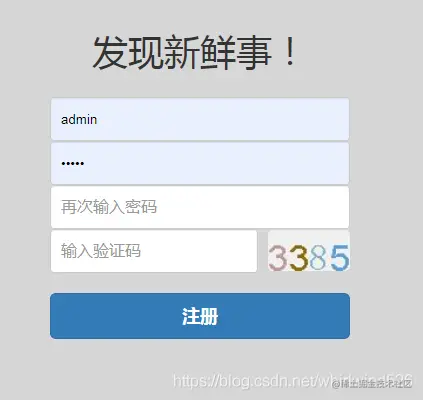The width and height of the screenshot is (423, 400).
Task: Focus the username field containing admin
Action: (200, 119)
